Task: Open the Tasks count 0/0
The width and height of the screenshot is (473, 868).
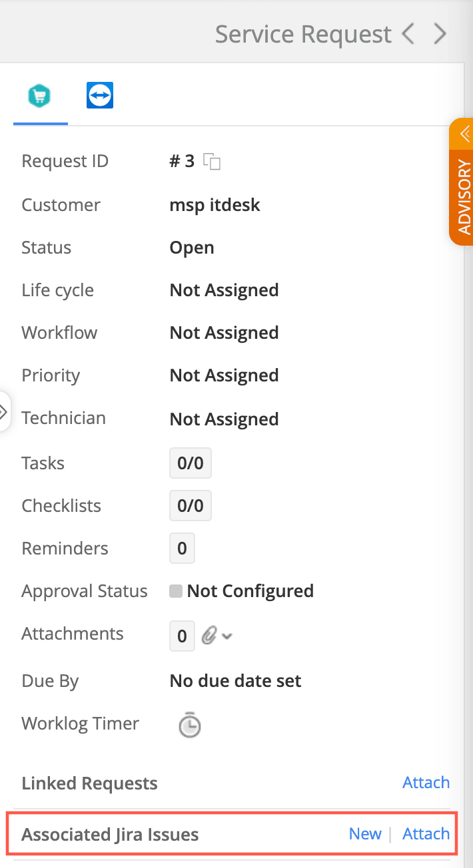Action: tap(191, 463)
